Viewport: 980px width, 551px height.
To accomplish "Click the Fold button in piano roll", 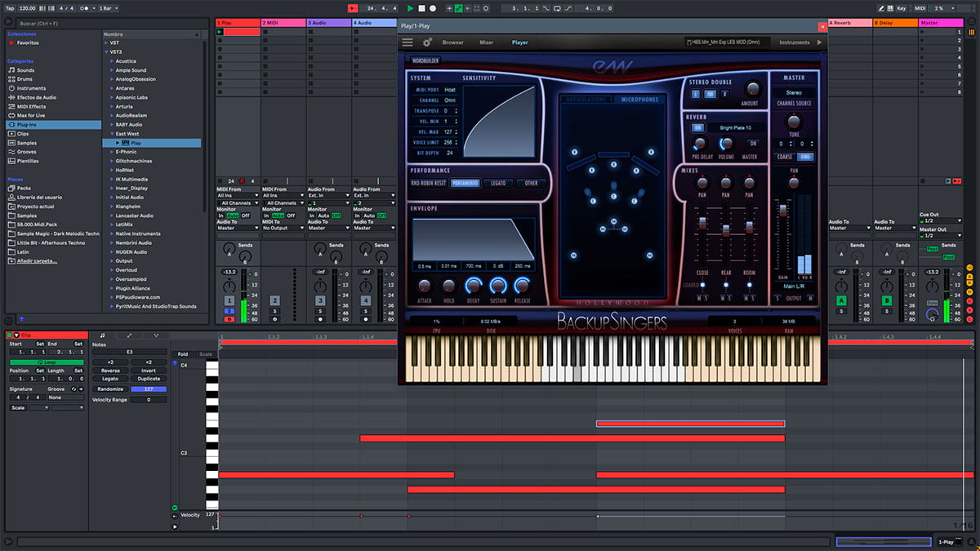I will click(182, 354).
